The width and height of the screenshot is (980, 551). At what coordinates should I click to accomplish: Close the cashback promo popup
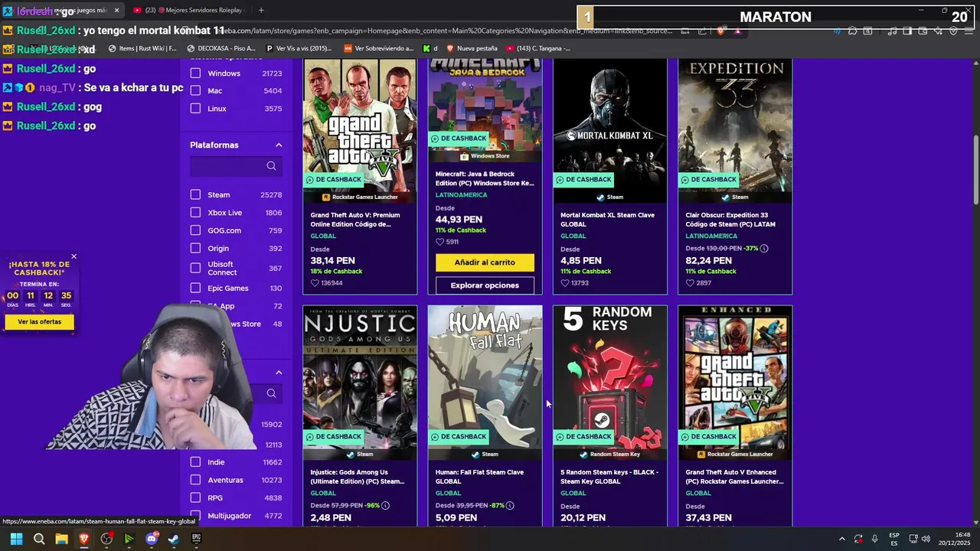73,256
